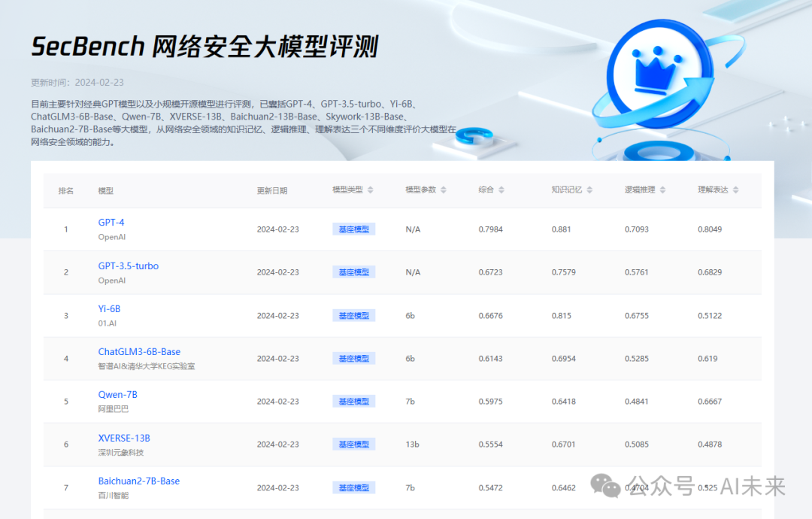This screenshot has width=812, height=519.
Task: Click the 基座模型 tag in the Qwen-7B row
Action: tap(353, 401)
